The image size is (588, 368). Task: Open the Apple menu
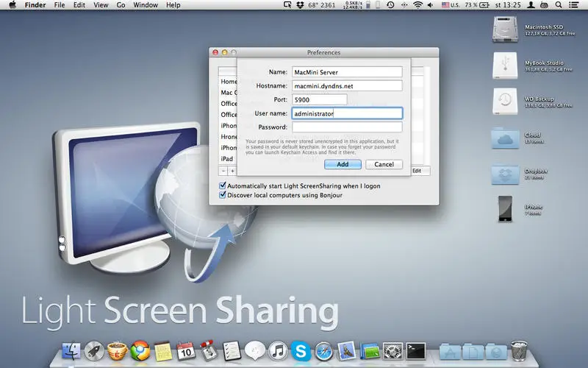(x=12, y=5)
